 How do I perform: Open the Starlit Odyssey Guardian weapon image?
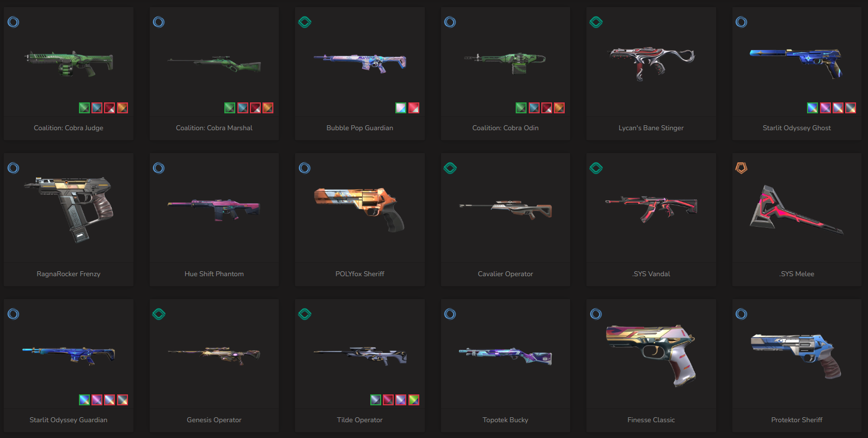(69, 355)
